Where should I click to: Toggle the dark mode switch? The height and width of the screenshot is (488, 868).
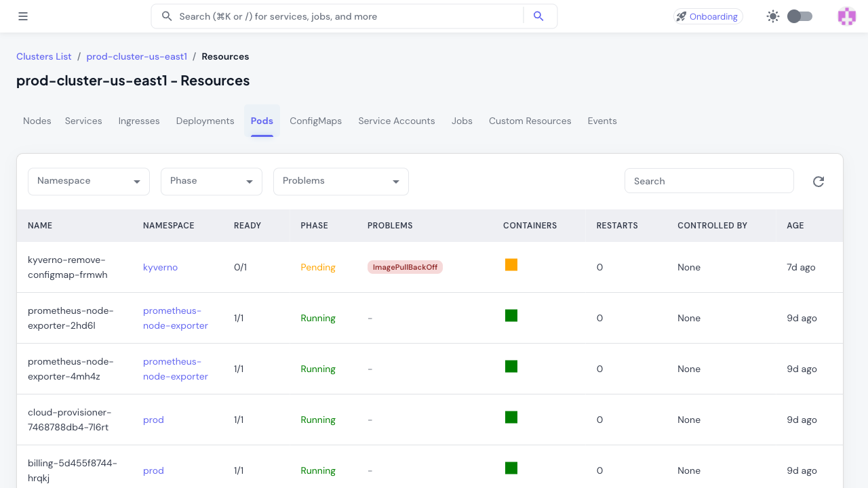point(799,16)
